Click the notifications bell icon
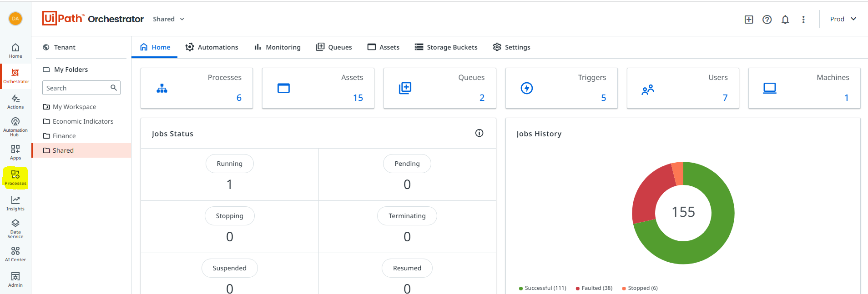Screen dimensions: 868x294 click(785, 20)
